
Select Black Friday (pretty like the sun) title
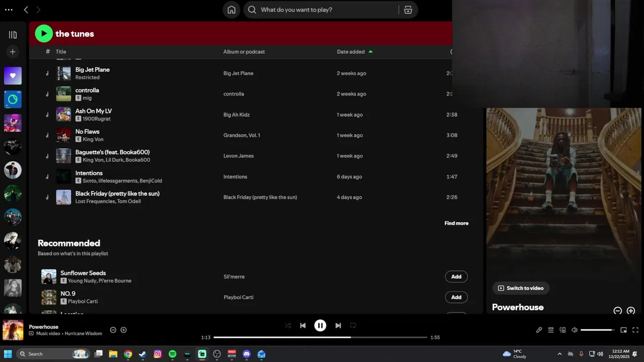pos(117,194)
